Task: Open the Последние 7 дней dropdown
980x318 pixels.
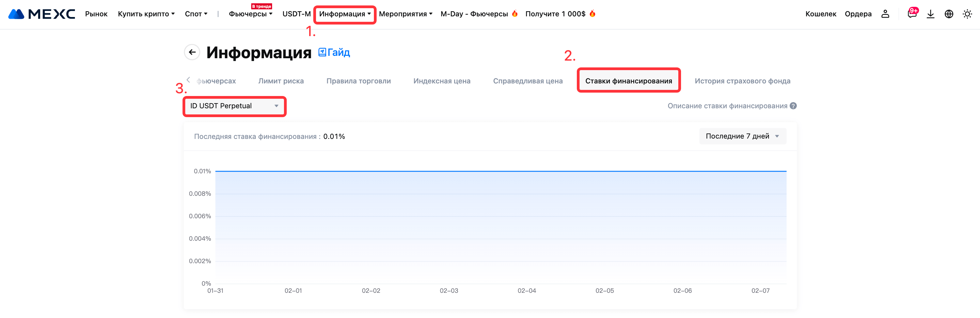Action: click(x=742, y=136)
